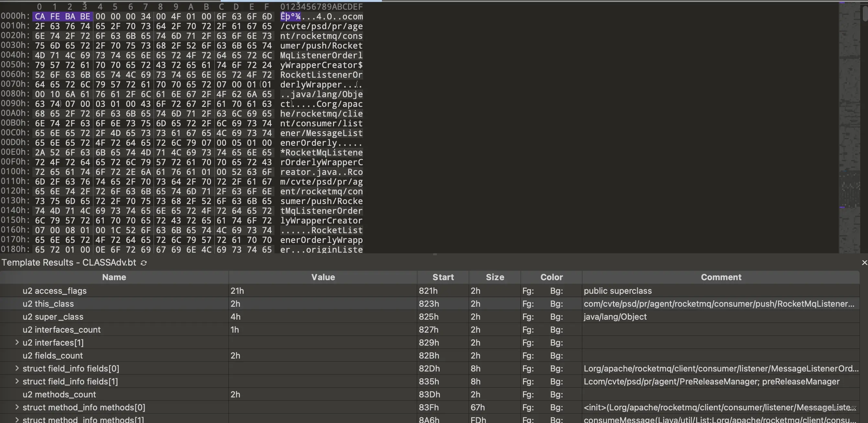Click the 67h size cell of methods[0]
Viewport: 868px width, 423px height.
click(477, 407)
